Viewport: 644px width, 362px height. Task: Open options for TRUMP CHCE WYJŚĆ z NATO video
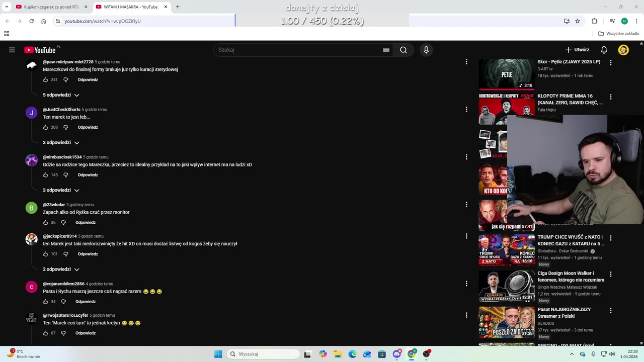tap(611, 238)
